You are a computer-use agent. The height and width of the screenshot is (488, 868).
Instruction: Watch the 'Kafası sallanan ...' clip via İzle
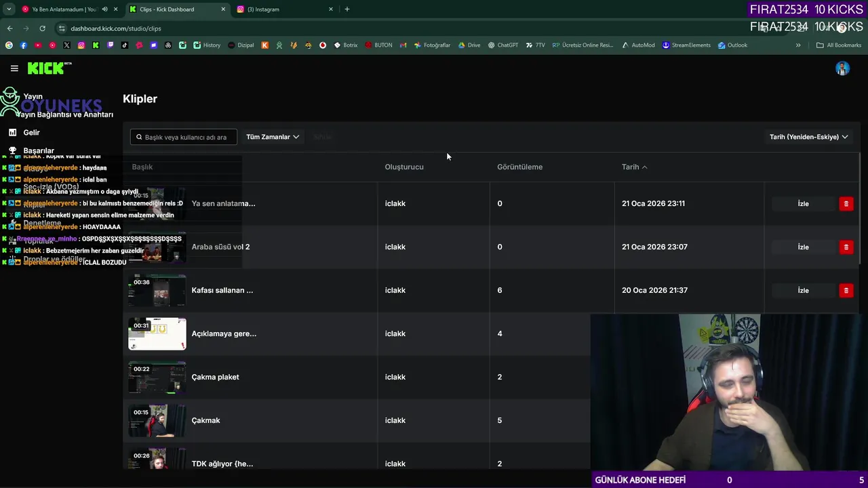click(x=803, y=290)
